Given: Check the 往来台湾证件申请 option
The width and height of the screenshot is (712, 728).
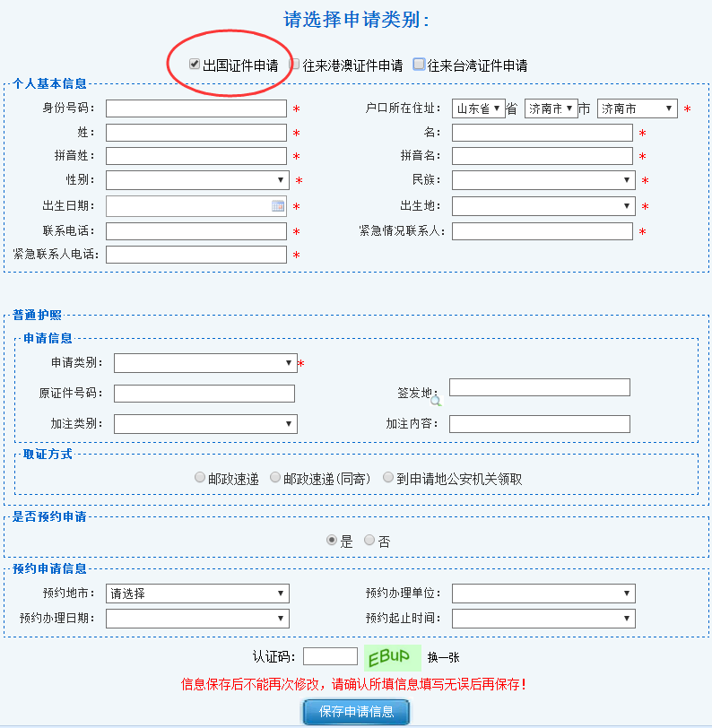Looking at the screenshot, I should coord(419,65).
